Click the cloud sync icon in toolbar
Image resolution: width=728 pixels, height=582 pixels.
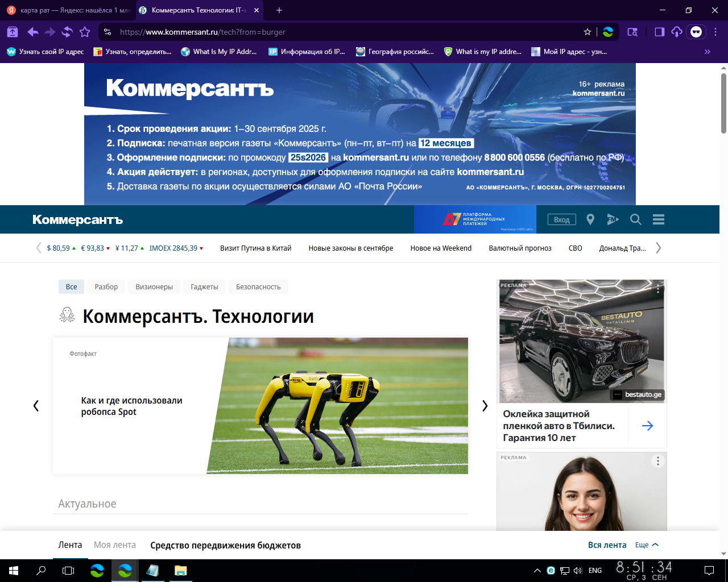tap(677, 32)
